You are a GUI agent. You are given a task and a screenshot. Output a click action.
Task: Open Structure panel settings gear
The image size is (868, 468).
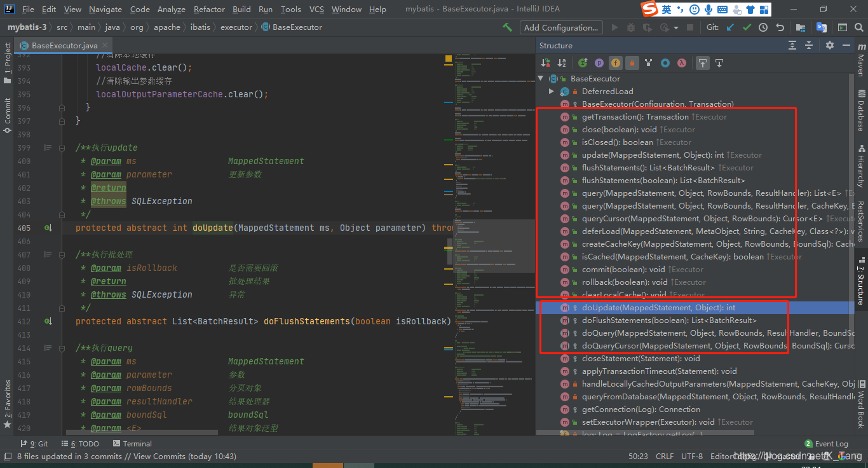(x=829, y=45)
